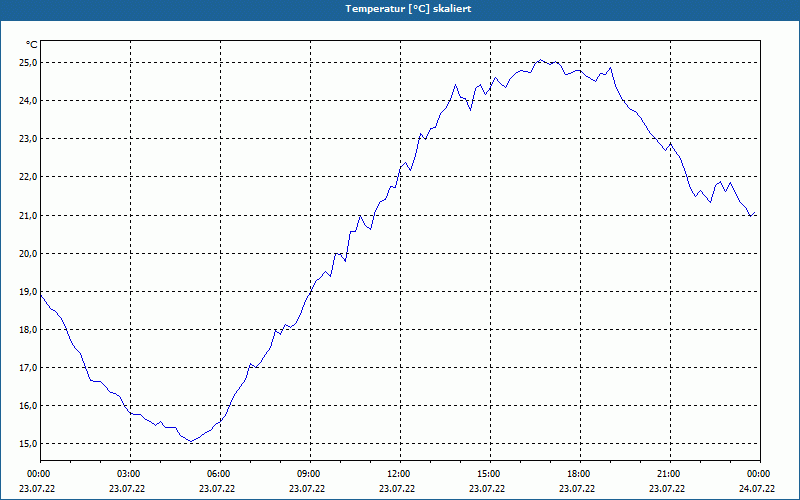
Task: Select the °C unit label on the y-axis
Action: (x=31, y=45)
